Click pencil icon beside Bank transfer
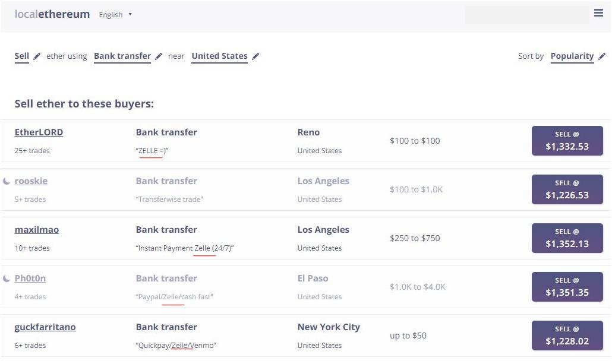612x364 pixels. coord(159,56)
